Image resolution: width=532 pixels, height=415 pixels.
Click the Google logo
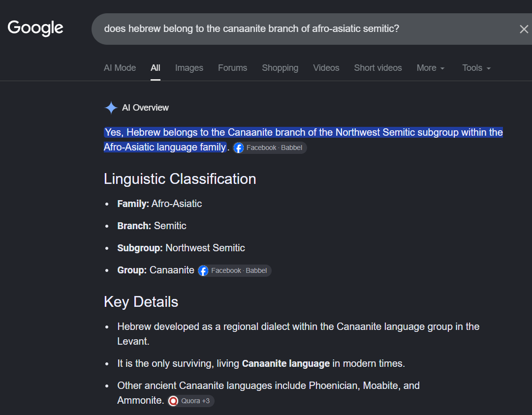coord(35,28)
